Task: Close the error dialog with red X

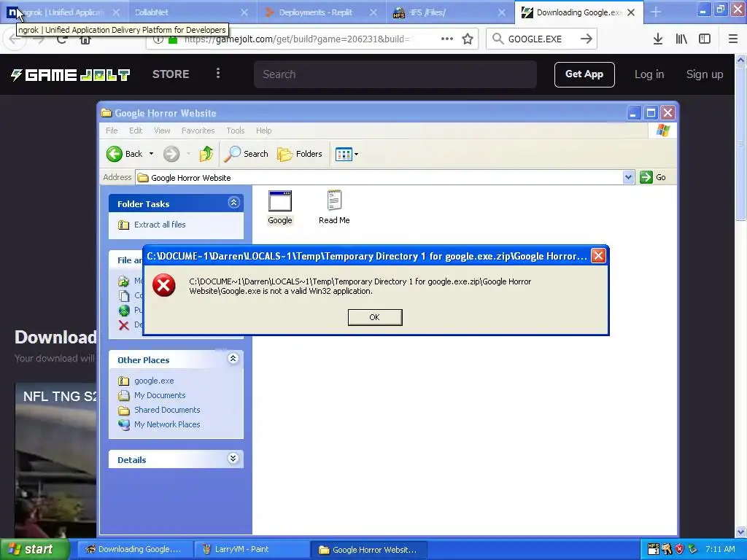Action: pyautogui.click(x=598, y=256)
